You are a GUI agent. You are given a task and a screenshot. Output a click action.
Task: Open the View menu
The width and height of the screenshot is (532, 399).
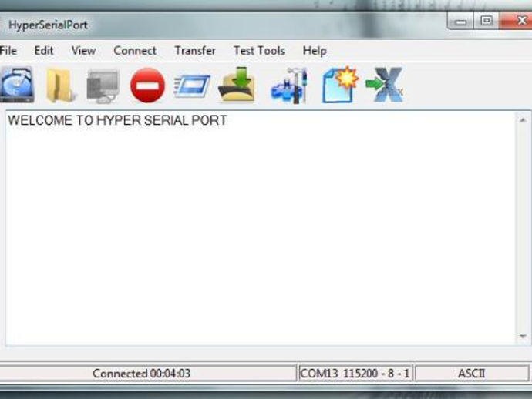(x=83, y=51)
